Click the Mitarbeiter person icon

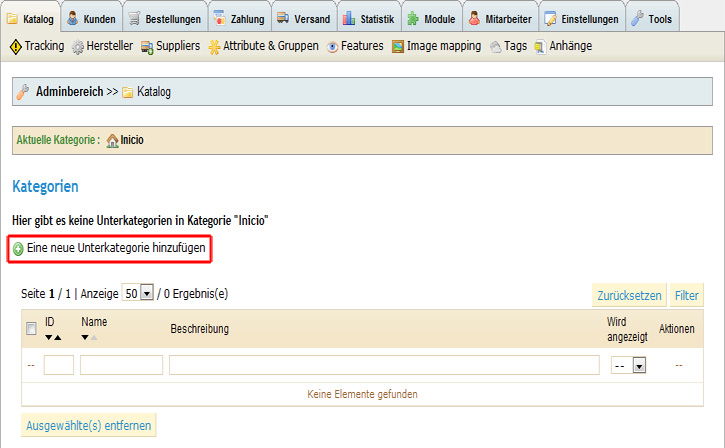[x=474, y=18]
